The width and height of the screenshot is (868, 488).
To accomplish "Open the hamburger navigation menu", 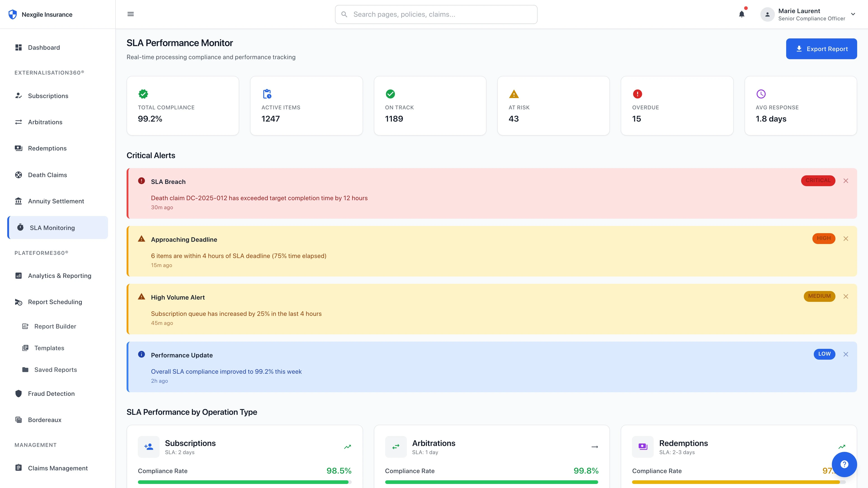I will [x=130, y=14].
